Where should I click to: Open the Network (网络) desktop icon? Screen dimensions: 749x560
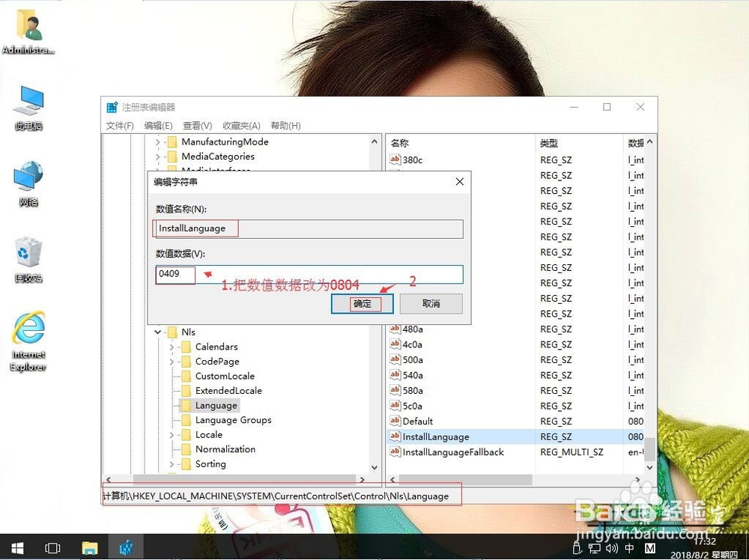tap(28, 184)
